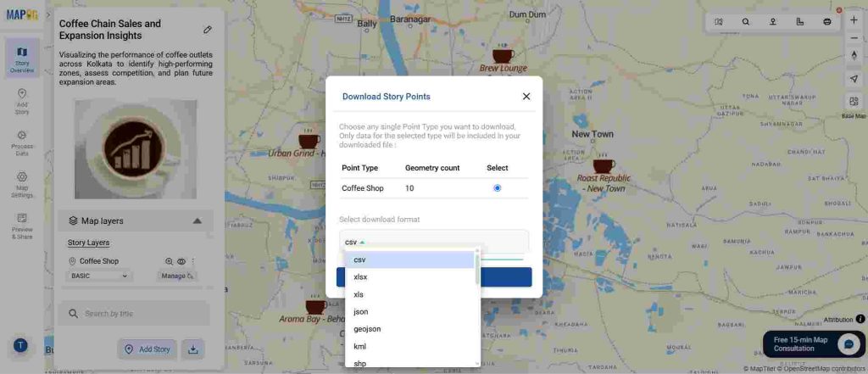The width and height of the screenshot is (868, 374).
Task: Click the location pin toolbar icon
Action: 773,22
